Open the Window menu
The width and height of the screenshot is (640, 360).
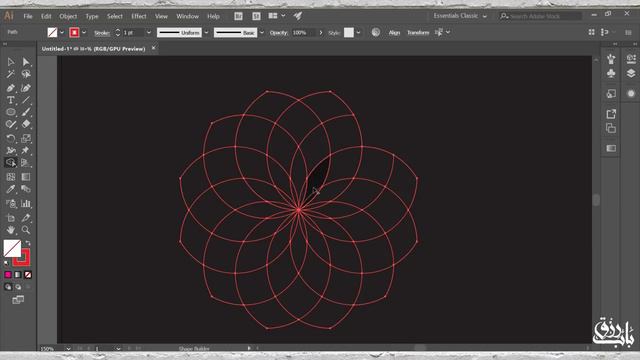pos(187,16)
